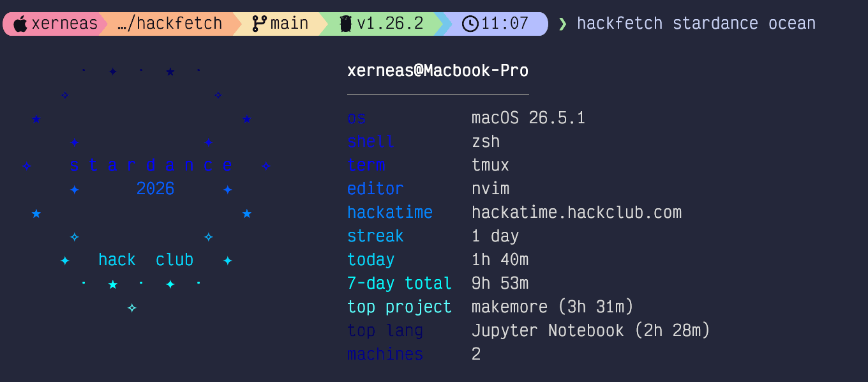Select the xerneas@Macbook-Pro header
The width and height of the screenshot is (868, 382).
(438, 70)
